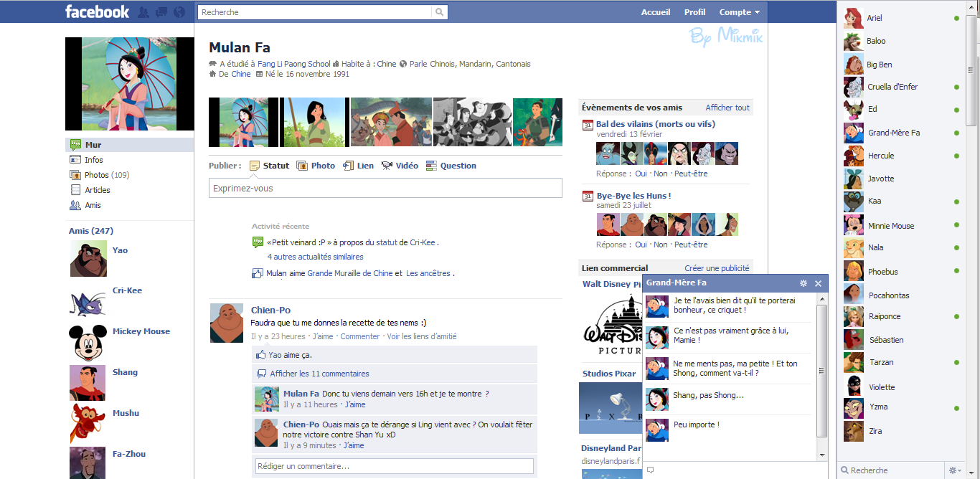Click Chien-Po's post avatar
Screen dimensions: 980x479
pos(227,323)
